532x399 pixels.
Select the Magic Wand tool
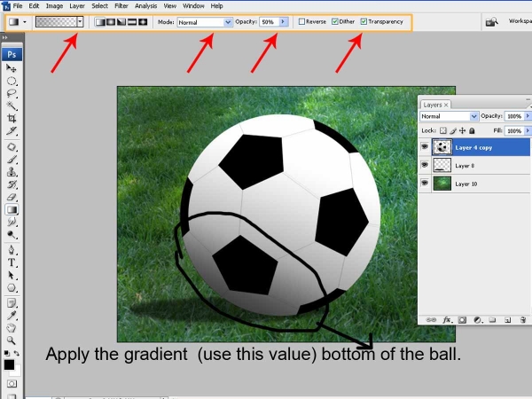click(12, 106)
